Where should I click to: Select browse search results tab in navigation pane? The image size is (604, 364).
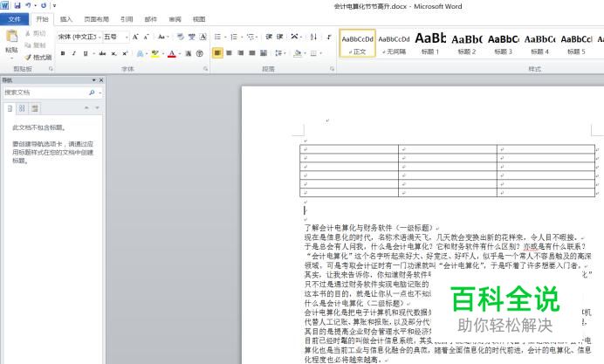point(35,108)
